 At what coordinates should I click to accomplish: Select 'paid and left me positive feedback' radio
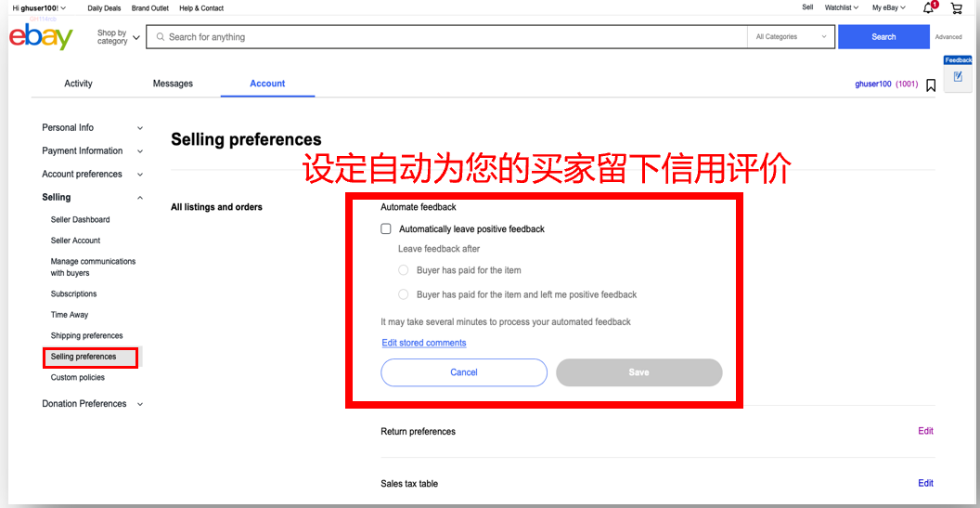tap(403, 294)
